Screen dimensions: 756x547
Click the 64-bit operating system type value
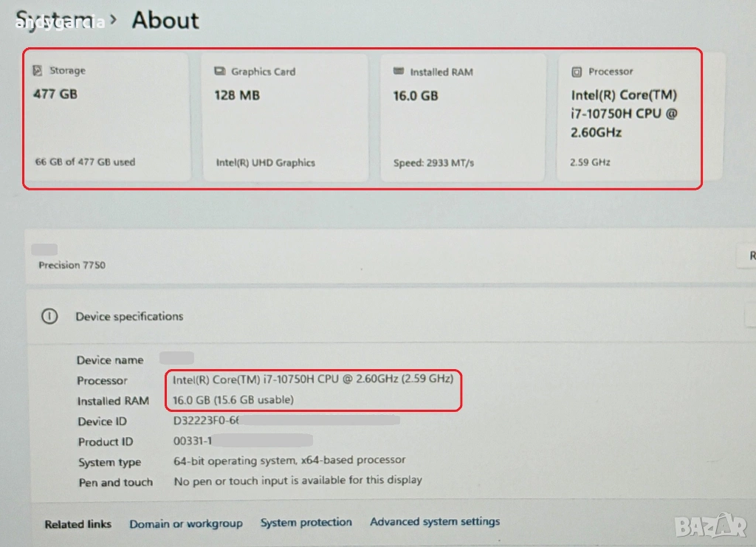[289, 460]
